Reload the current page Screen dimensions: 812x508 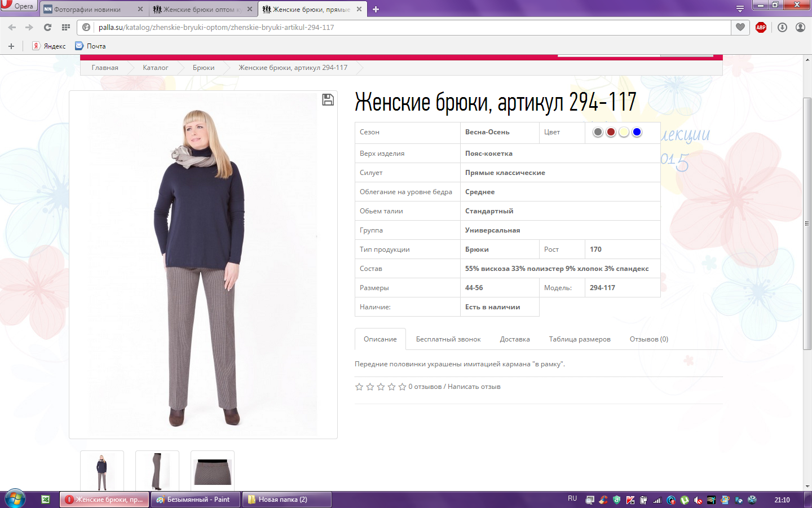click(x=48, y=27)
